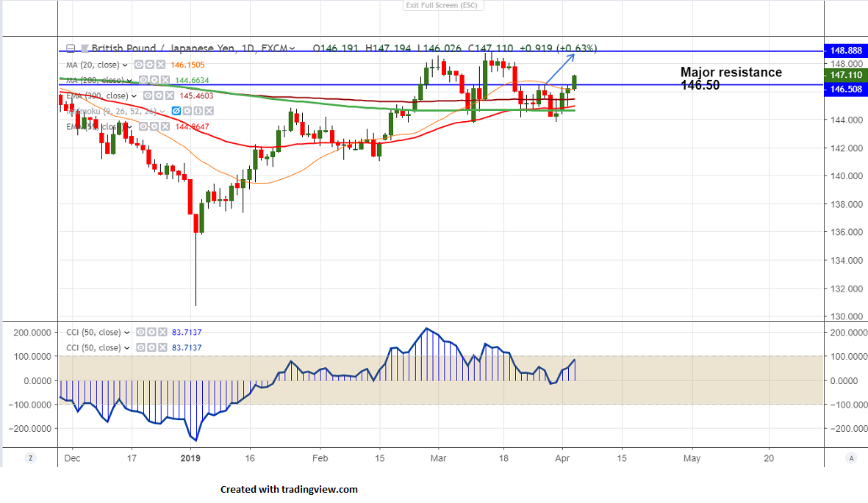Viewport: 868px width, 503px height.
Task: Click the EMA 300 value 145.4603
Action: coord(196,95)
